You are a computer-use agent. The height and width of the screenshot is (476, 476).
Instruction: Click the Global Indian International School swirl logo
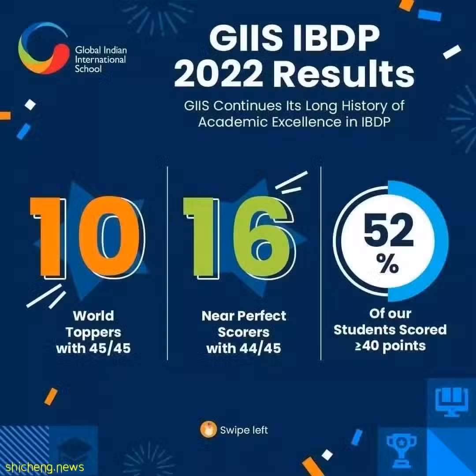coord(43,48)
